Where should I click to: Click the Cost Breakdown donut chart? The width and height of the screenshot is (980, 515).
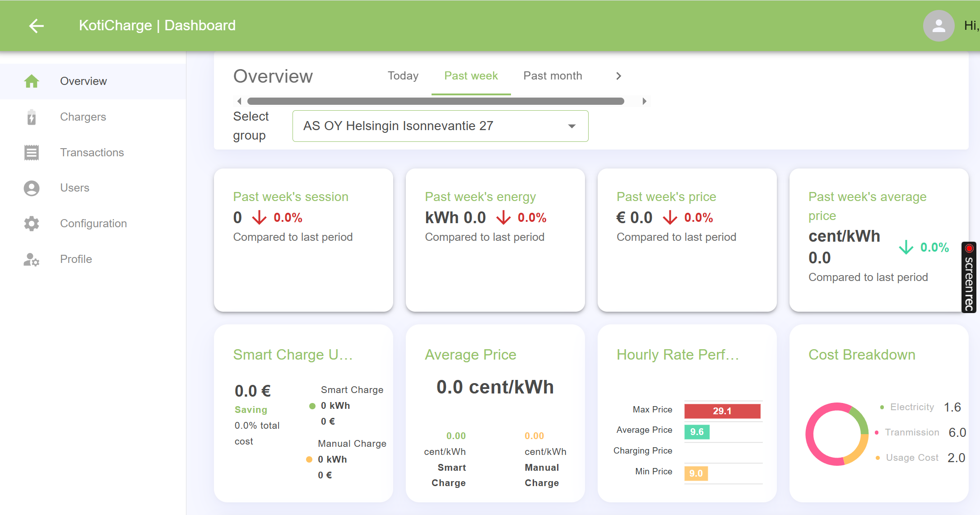point(837,434)
